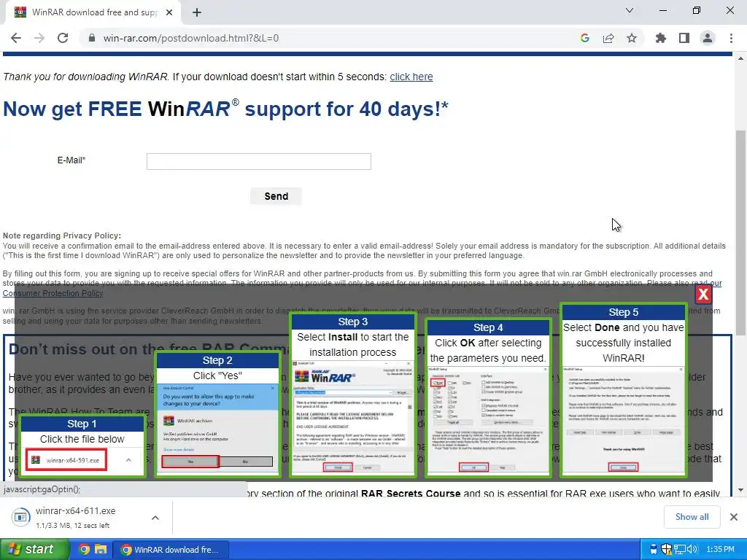
Task: Click the Step 4 OK thumbnail
Action: pos(488,398)
